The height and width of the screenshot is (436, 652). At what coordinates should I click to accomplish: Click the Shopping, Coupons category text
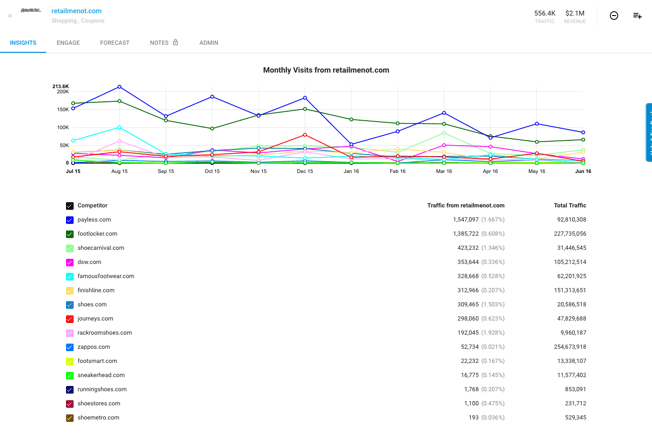pos(78,21)
